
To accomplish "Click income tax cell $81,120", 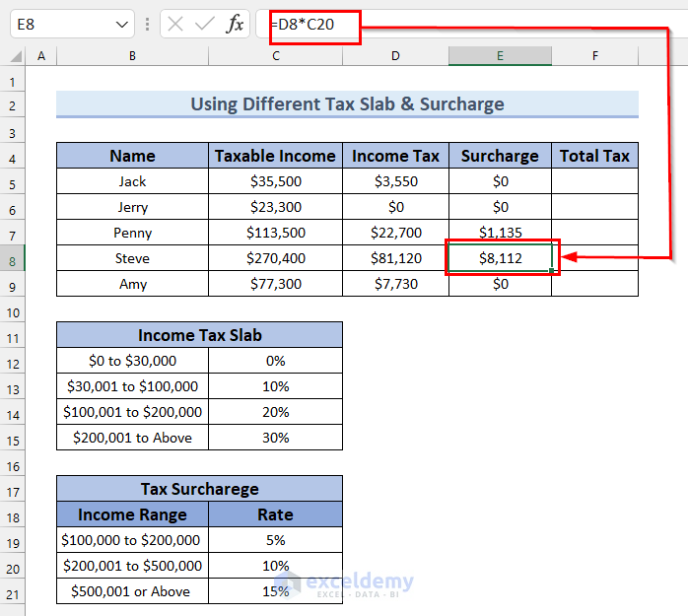I will (x=395, y=258).
